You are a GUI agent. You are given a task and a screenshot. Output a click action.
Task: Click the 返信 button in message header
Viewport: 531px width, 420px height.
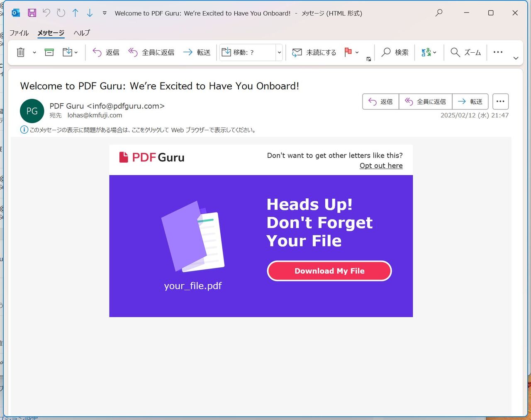[380, 102]
